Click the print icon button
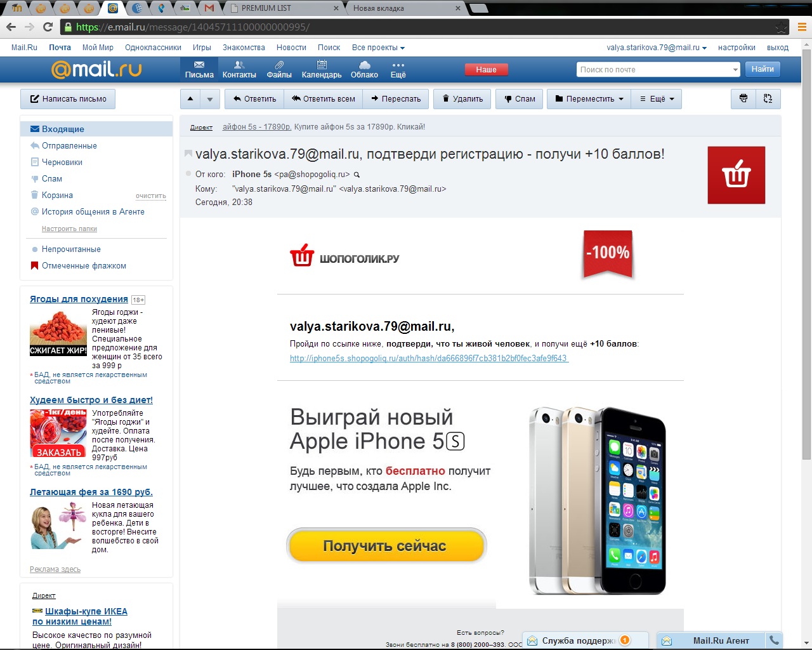The width and height of the screenshot is (812, 650). coord(743,98)
